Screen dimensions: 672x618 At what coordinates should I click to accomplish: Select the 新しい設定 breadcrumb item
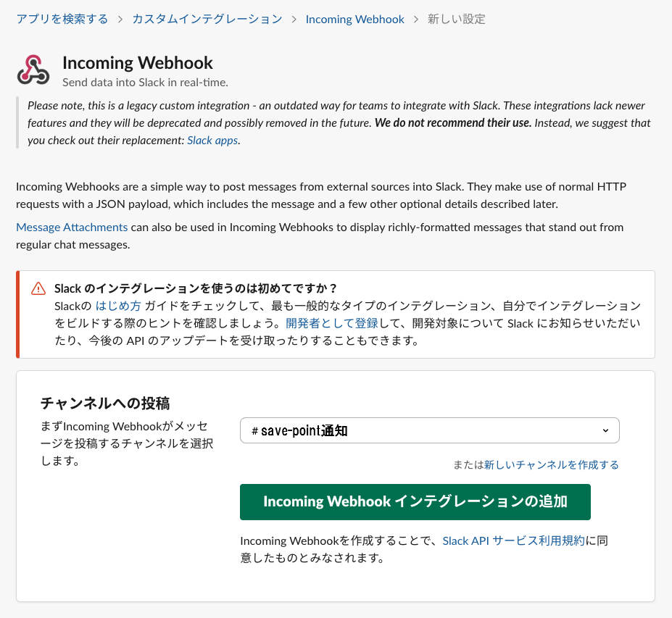click(x=457, y=19)
